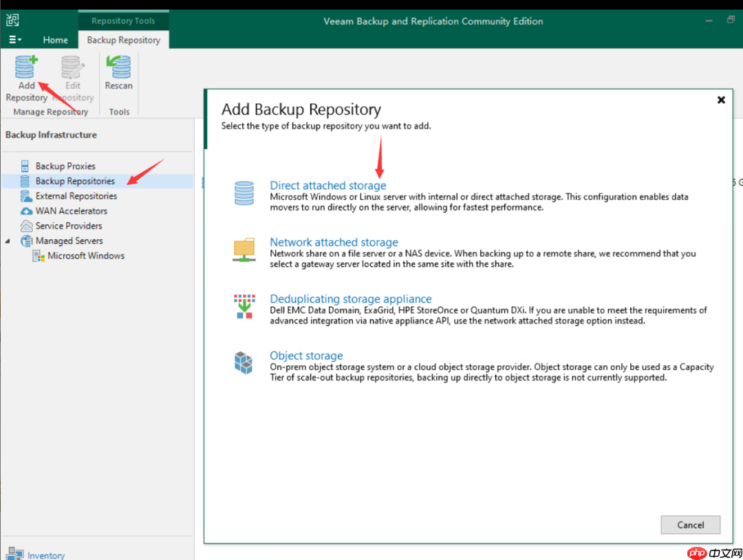Image resolution: width=743 pixels, height=560 pixels.
Task: Click the Network attached storage folder icon
Action: tap(244, 249)
